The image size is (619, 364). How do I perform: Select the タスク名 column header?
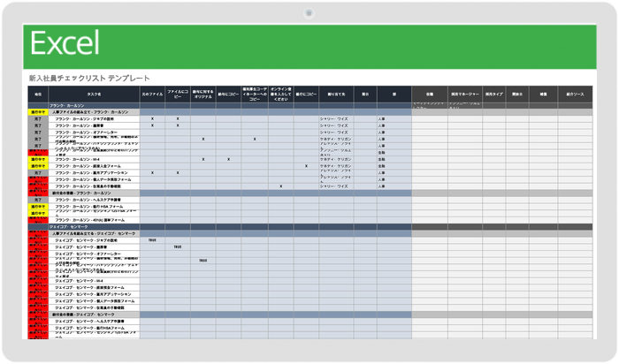click(95, 93)
